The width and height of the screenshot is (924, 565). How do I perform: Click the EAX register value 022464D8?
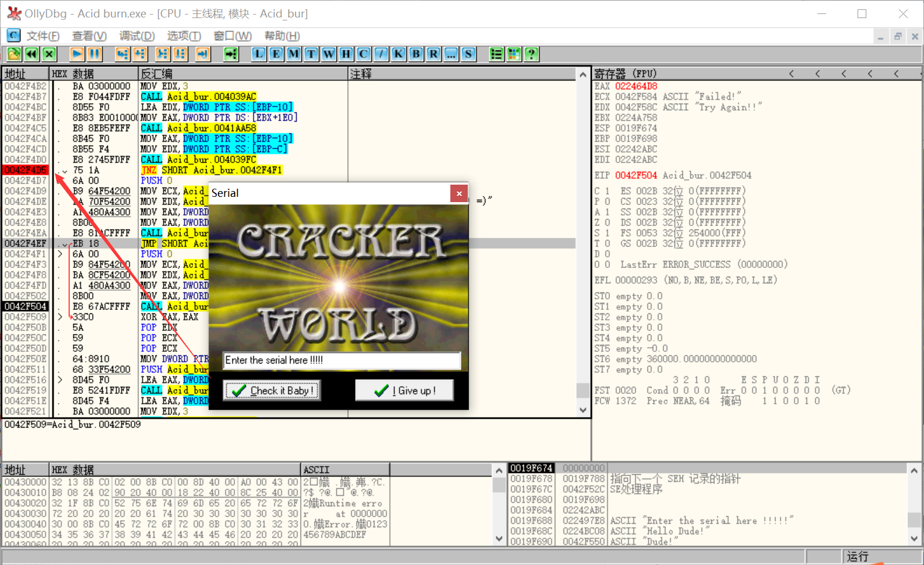pyautogui.click(x=636, y=86)
